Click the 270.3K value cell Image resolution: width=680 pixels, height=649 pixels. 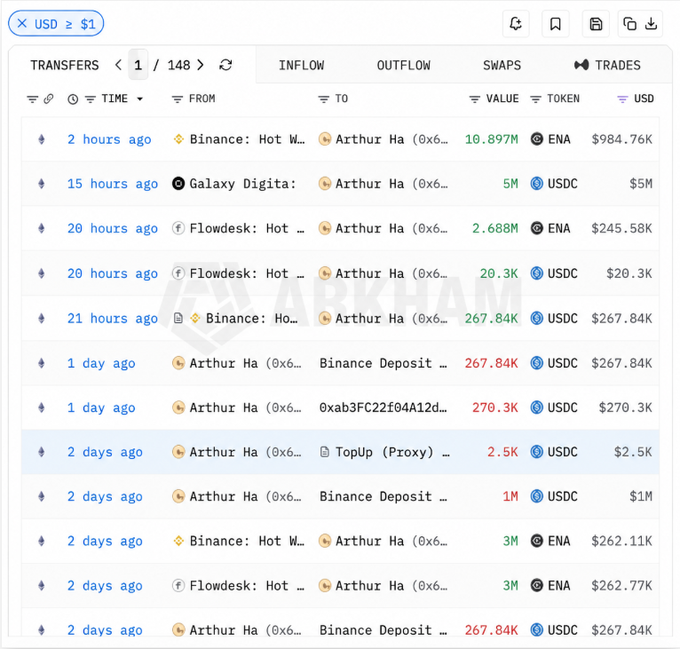495,408
